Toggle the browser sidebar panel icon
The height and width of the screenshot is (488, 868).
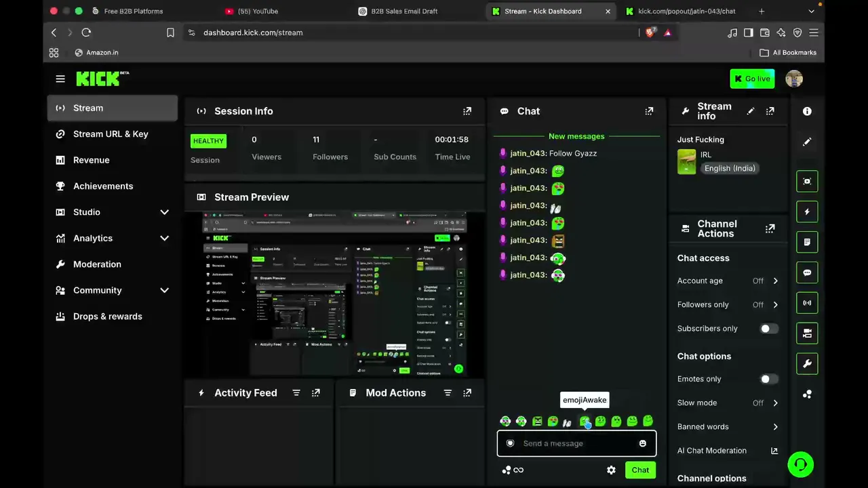[749, 33]
